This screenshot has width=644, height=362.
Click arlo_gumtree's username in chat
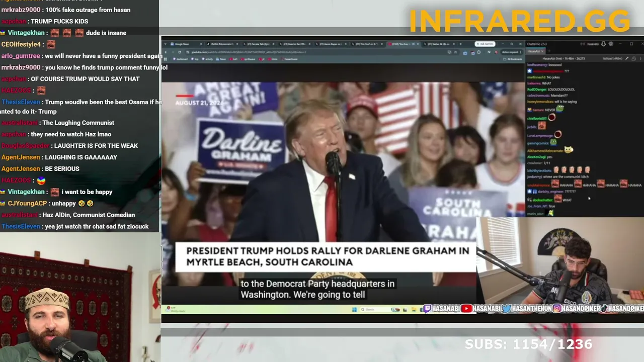[21, 56]
